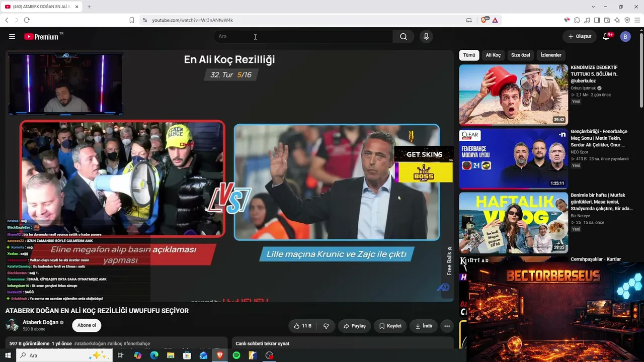Viewport: 644px width, 362px height.
Task: Toggle the browser sidebar panel
Action: click(597, 20)
